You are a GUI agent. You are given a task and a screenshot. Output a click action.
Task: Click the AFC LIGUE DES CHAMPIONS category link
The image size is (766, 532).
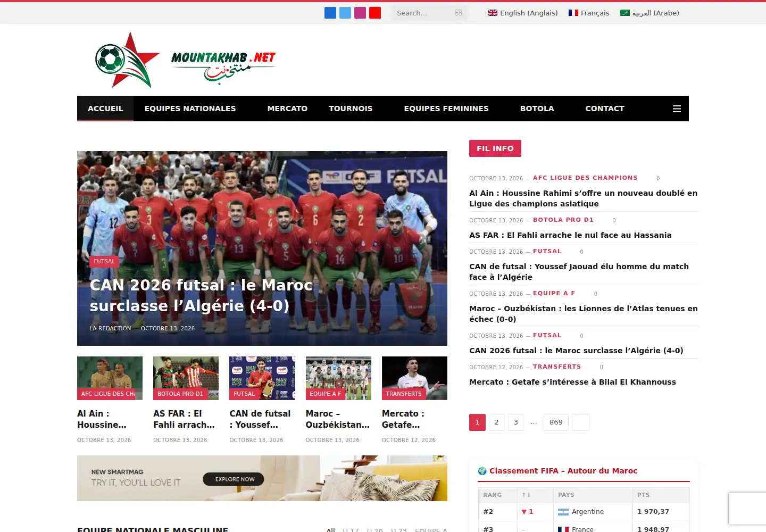(x=585, y=178)
